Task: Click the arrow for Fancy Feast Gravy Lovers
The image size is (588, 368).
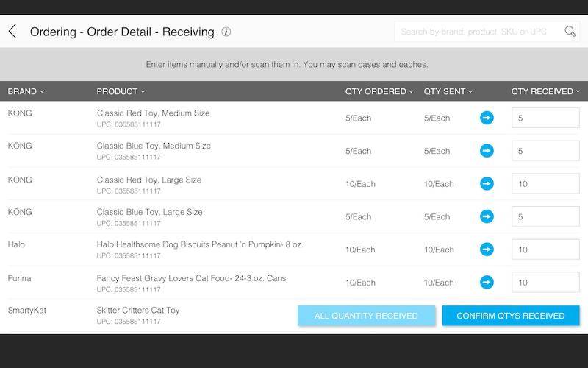Action: (487, 283)
